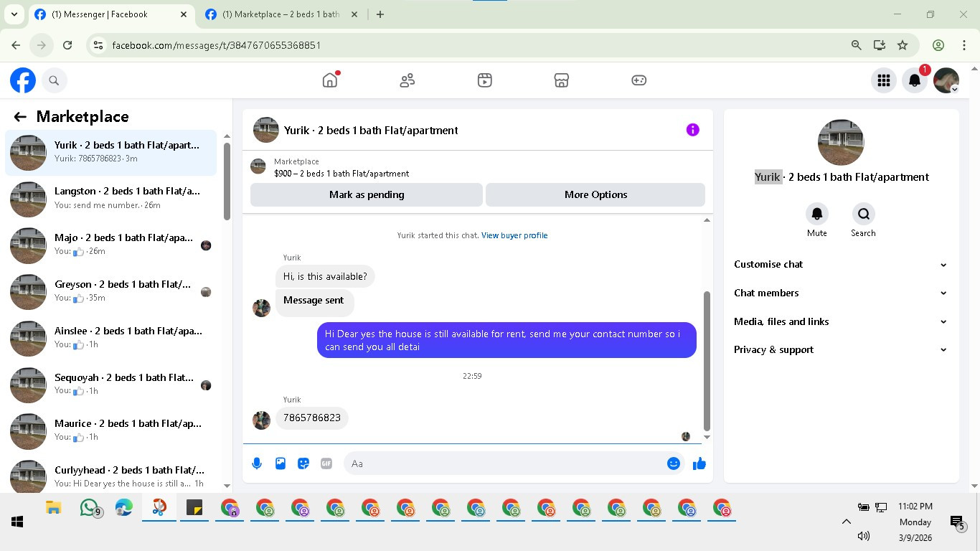Switch to the Messenger | Facebook tab
Viewport: 980px width, 551px height.
[x=111, y=14]
